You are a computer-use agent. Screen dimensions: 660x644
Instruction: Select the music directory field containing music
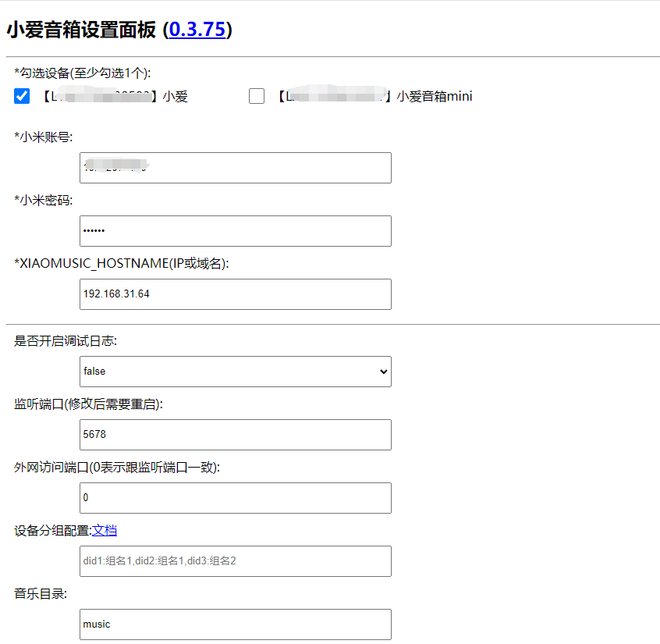(x=235, y=624)
